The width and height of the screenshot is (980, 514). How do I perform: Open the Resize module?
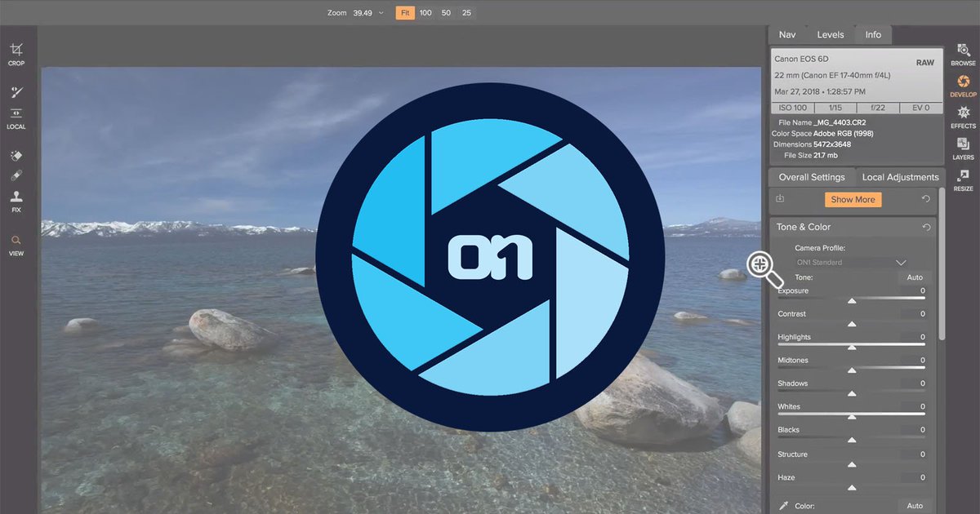point(963,180)
